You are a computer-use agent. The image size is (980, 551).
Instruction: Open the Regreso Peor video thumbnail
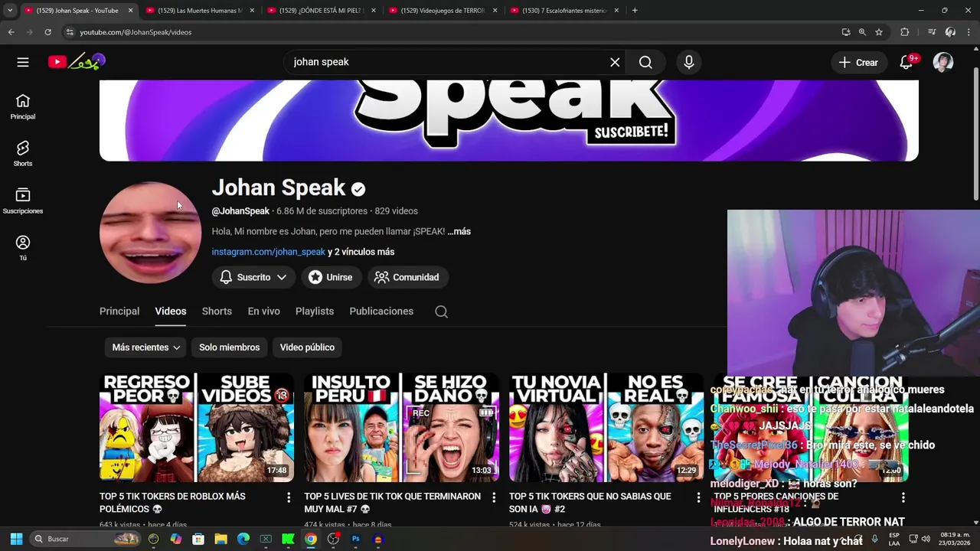pos(197,428)
